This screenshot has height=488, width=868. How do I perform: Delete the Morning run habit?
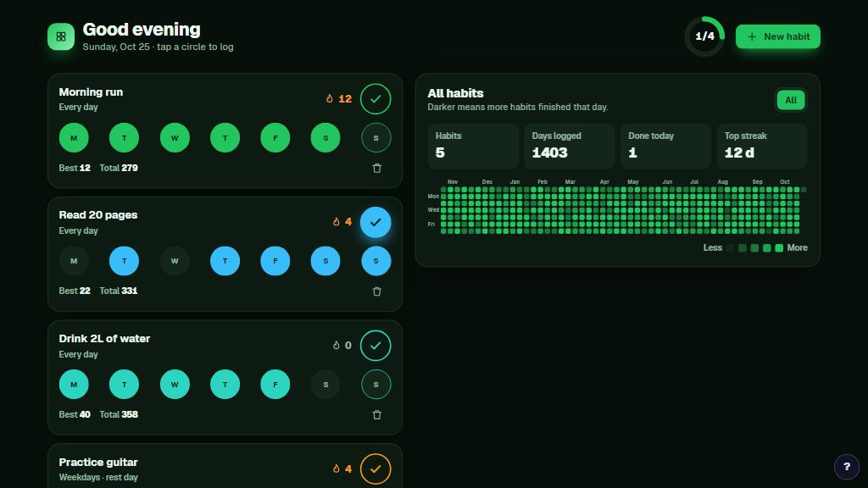[x=377, y=169]
